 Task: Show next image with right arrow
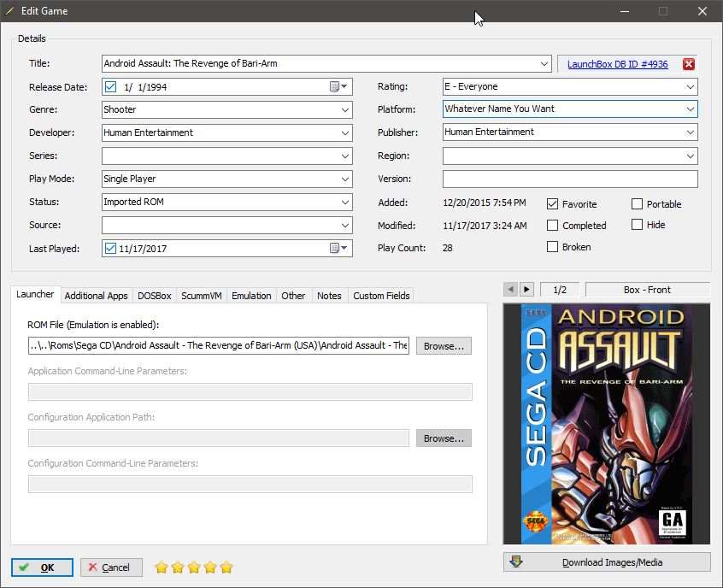(x=526, y=290)
